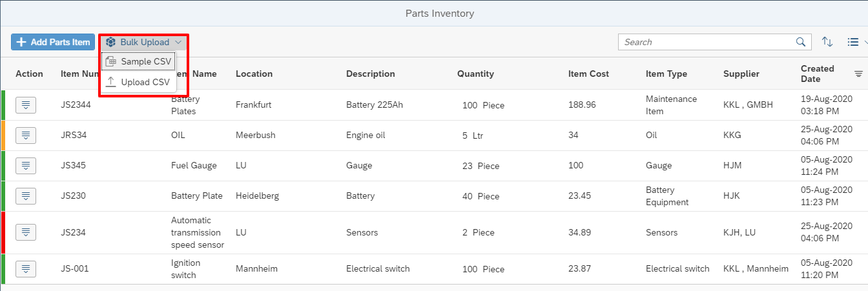Image resolution: width=868 pixels, height=291 pixels.
Task: Click item cost 34.89
Action: tap(579, 232)
